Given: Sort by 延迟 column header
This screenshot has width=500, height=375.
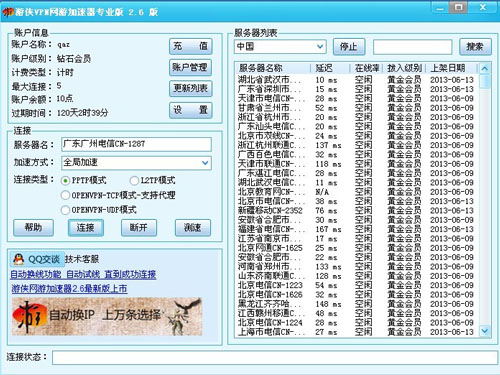Looking at the screenshot, I should click(330, 68).
